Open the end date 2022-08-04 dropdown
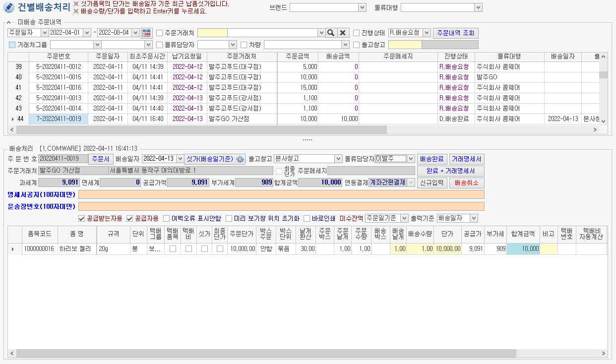Viewport: 616px width, 364px height. point(136,33)
